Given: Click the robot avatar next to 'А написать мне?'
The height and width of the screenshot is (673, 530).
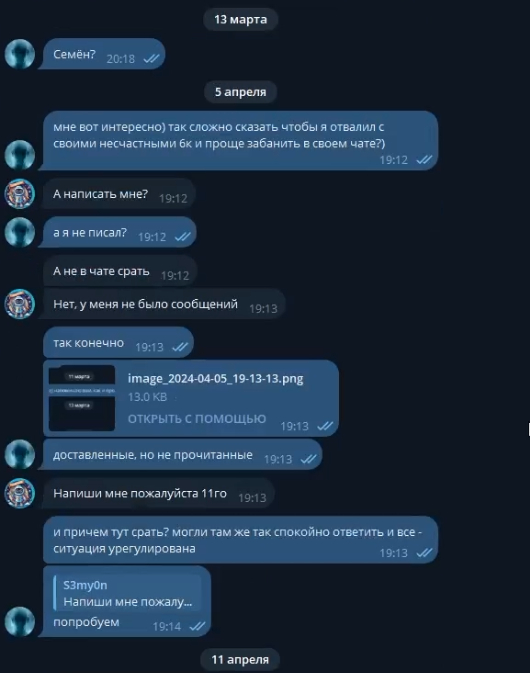Looking at the screenshot, I should (20, 194).
